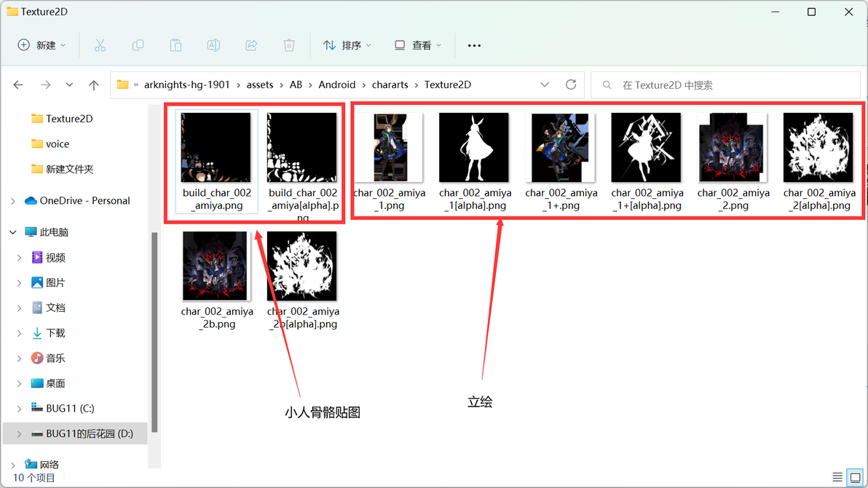
Task: Select char_002_amiya_1+[alpha].png thumbnail
Action: [x=646, y=148]
